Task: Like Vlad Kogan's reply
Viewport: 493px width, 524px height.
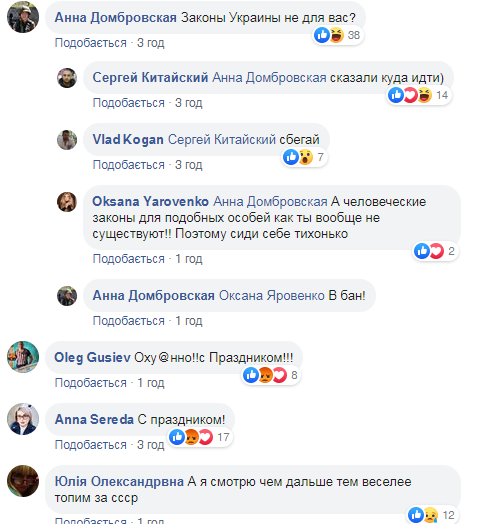Action: click(x=129, y=165)
